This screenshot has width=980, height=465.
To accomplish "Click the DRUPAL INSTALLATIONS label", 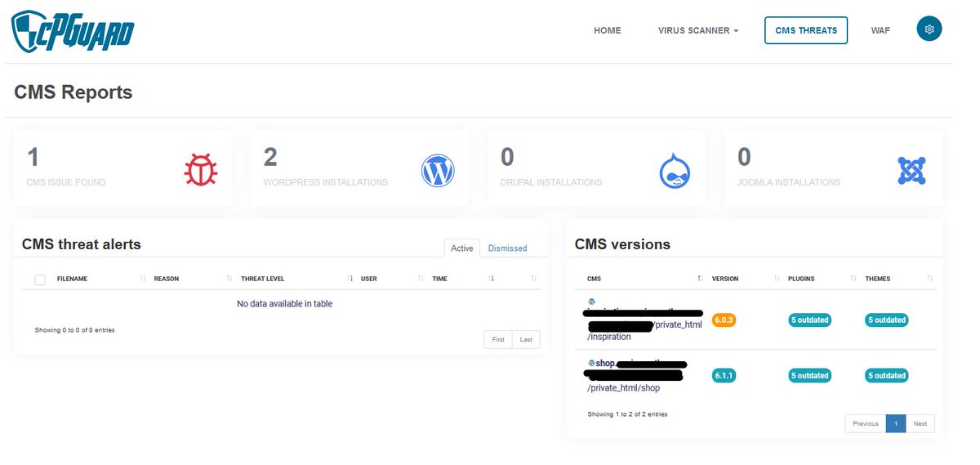I will (551, 182).
